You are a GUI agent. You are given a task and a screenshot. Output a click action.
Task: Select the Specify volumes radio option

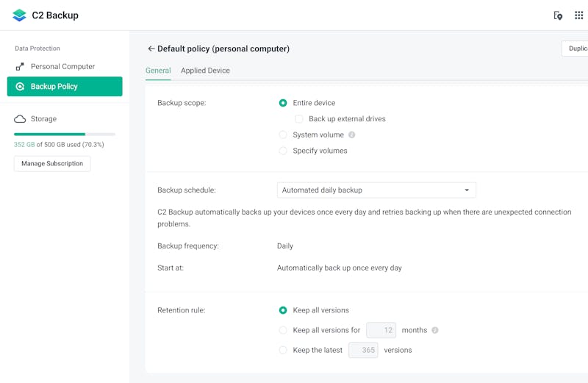(x=283, y=151)
